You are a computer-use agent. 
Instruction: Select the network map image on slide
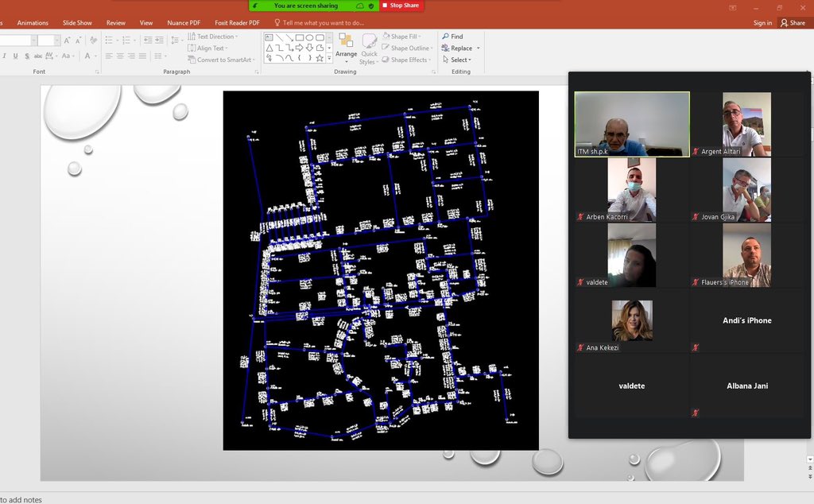point(381,270)
